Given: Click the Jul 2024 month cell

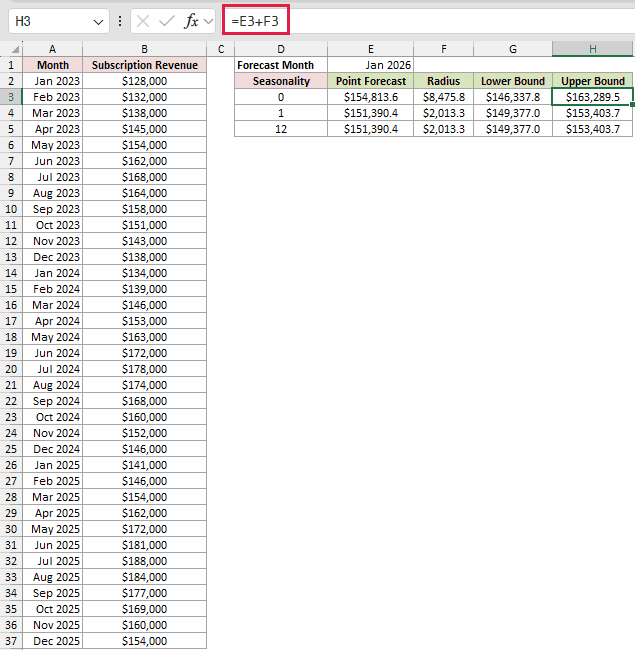Looking at the screenshot, I should click(53, 369).
